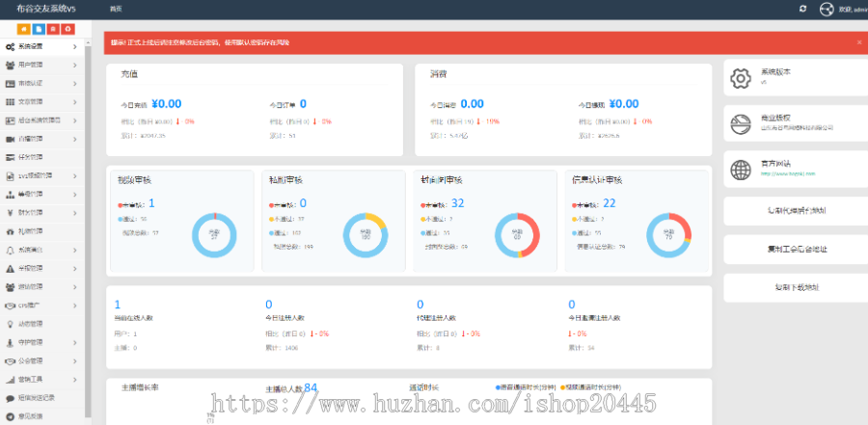This screenshot has height=425, width=868.
Task: Click the 主播总人数 value 84
Action: 311,388
